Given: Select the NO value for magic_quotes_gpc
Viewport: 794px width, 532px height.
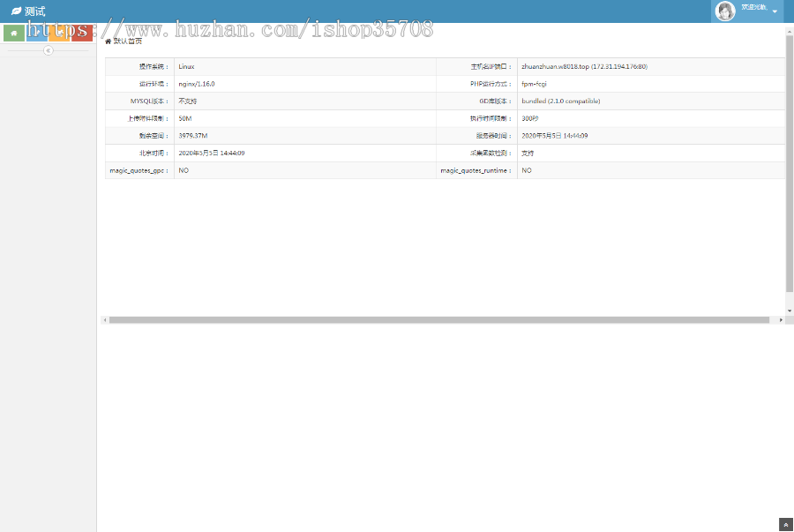Looking at the screenshot, I should [x=184, y=170].
